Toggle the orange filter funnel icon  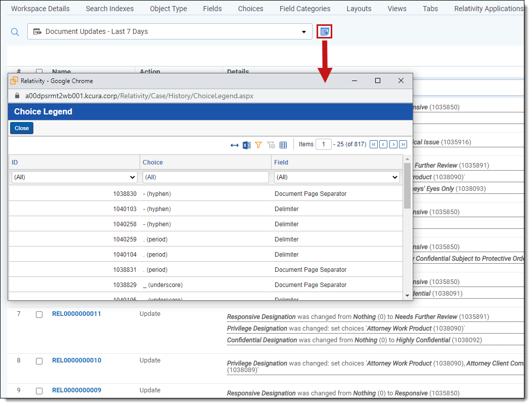[258, 145]
